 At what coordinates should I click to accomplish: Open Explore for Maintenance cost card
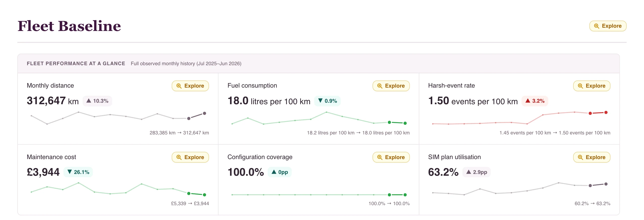(x=190, y=157)
